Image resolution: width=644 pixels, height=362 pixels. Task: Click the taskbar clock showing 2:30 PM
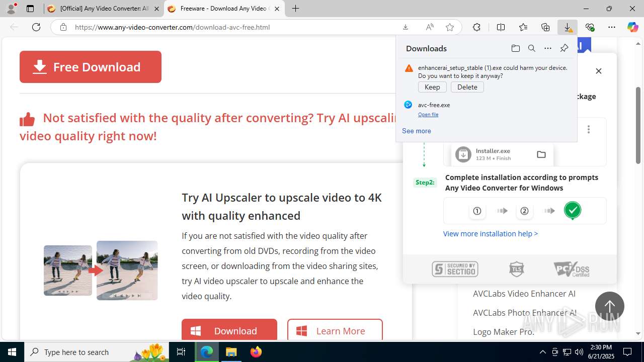click(x=600, y=352)
